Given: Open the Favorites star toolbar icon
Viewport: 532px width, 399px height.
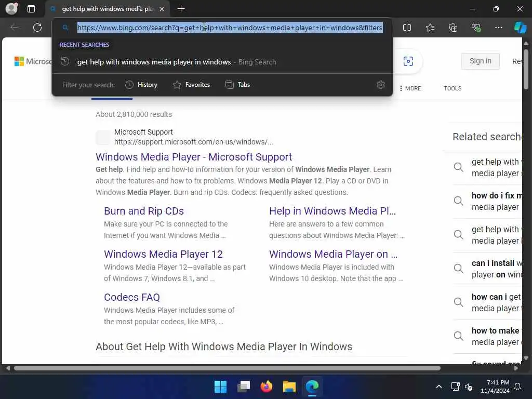Looking at the screenshot, I should (x=430, y=28).
